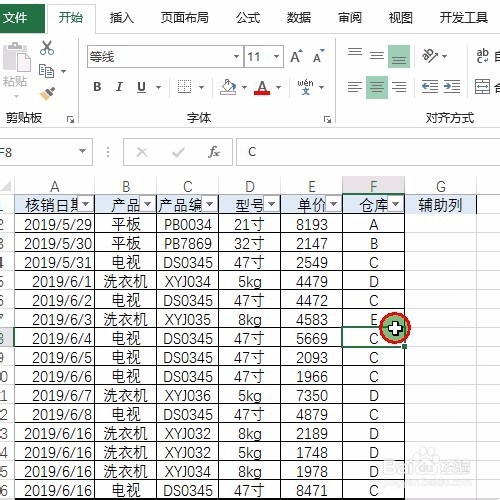Click the Select All corner triangle
This screenshot has width=500, height=500.
coord(7,186)
